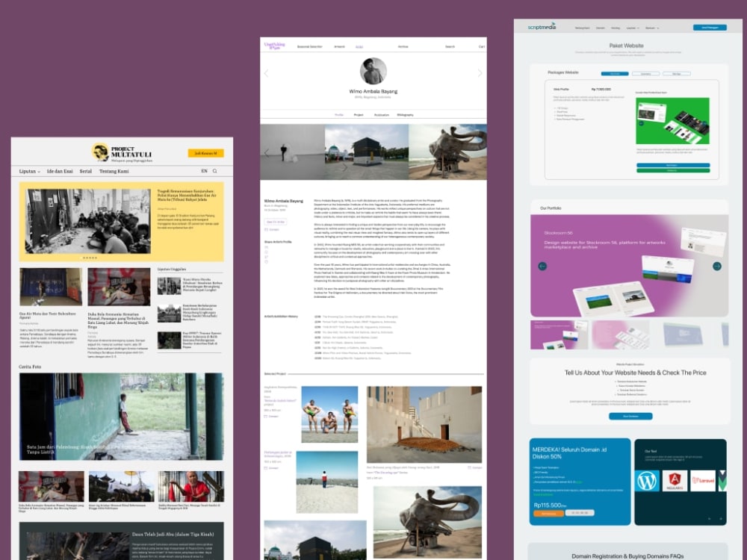This screenshot has width=747, height=560.
Task: Open search icon on Project Multatuli page
Action: coord(215,171)
